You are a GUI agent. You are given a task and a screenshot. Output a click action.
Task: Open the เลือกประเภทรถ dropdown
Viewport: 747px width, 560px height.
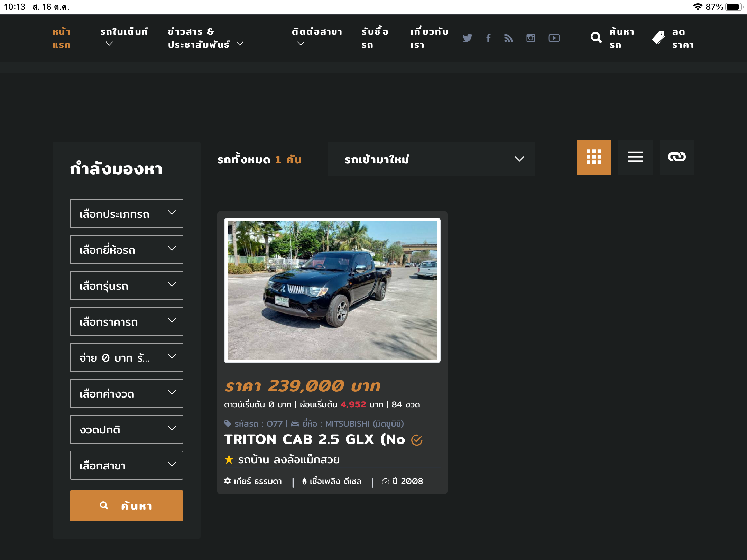[126, 214]
